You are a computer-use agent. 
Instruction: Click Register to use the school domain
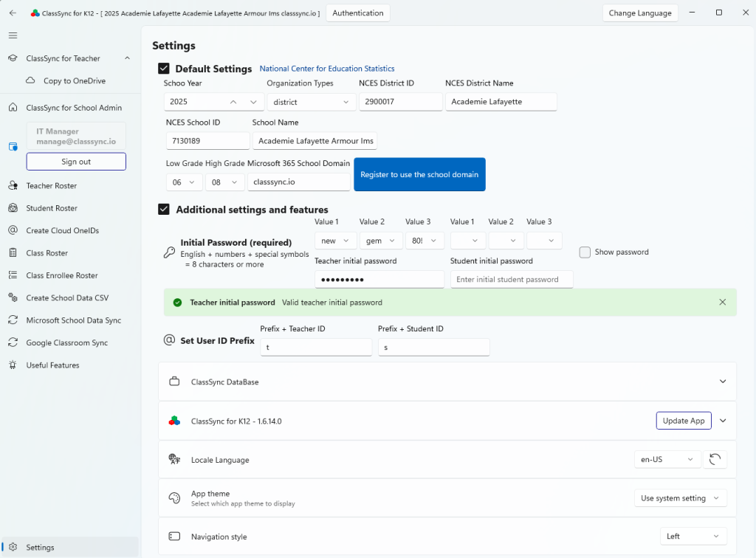pos(419,174)
